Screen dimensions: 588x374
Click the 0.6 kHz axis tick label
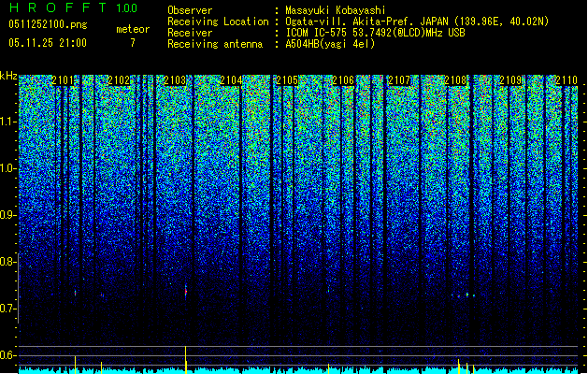tap(8, 355)
